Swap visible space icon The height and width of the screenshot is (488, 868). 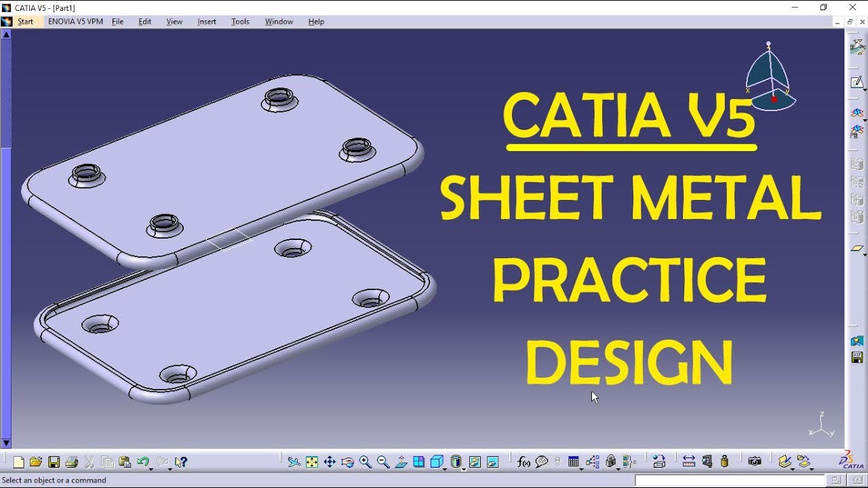click(493, 462)
